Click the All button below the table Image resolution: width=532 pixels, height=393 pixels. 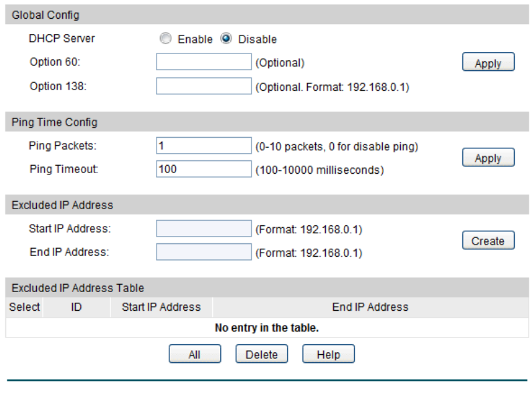[195, 354]
